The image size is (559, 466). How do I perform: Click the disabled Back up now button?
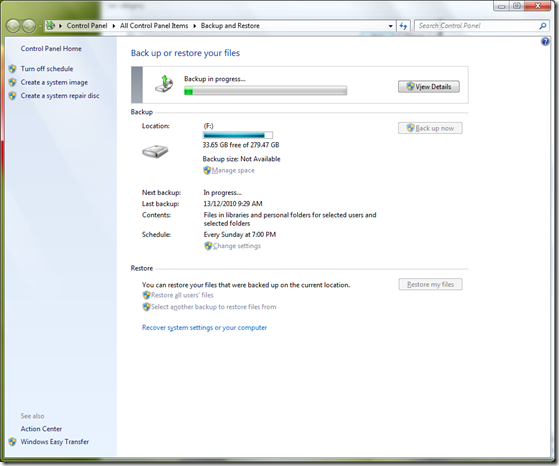coord(430,128)
